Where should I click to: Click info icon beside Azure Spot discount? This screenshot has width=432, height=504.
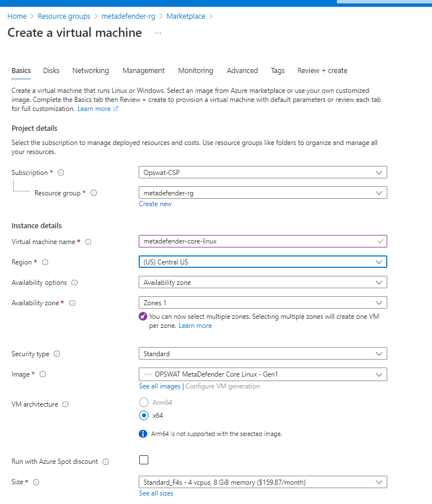click(x=105, y=462)
